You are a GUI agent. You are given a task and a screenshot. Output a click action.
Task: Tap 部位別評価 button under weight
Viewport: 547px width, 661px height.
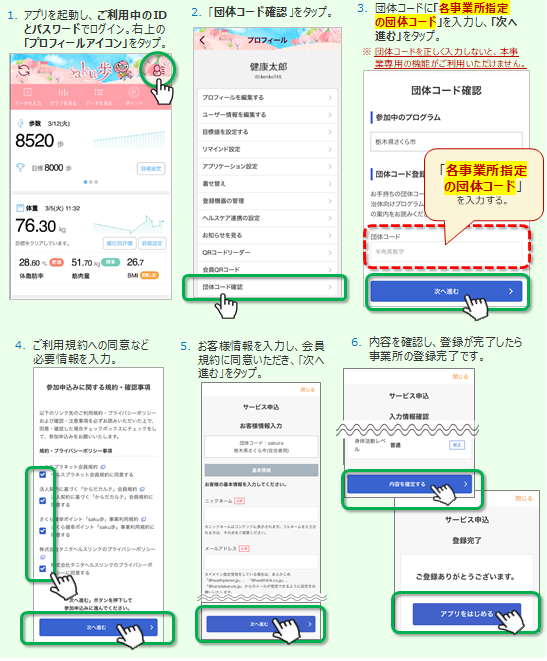[120, 243]
